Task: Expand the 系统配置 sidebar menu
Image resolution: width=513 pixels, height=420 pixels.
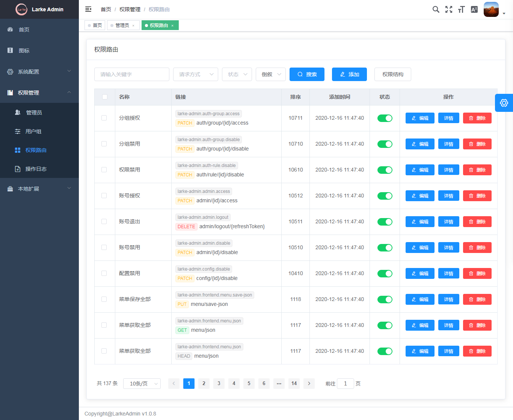Action: coord(39,72)
